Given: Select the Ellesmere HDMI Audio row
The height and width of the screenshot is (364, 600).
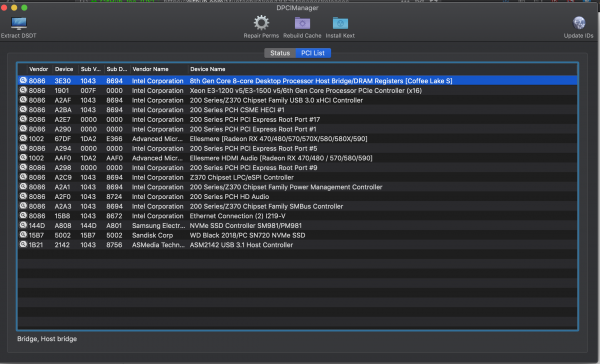Looking at the screenshot, I should 297,158.
